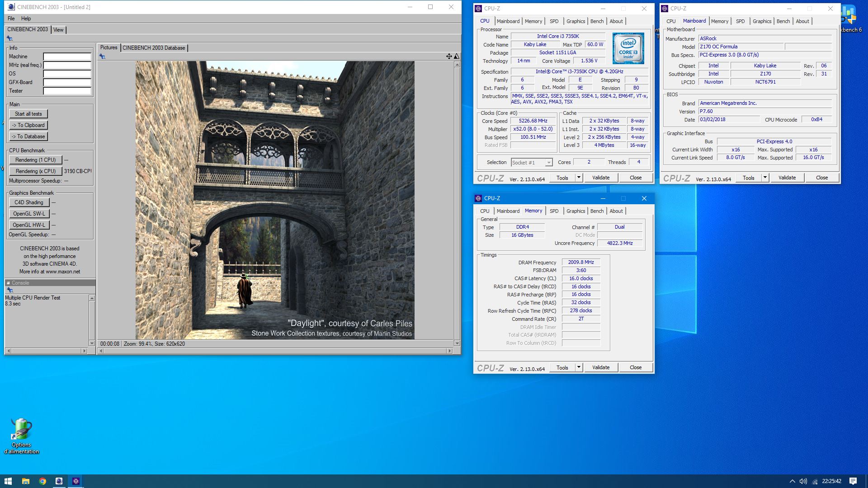Open the CINEBENCH 2003 Database tab
This screenshot has width=868, height=488.
coord(154,48)
